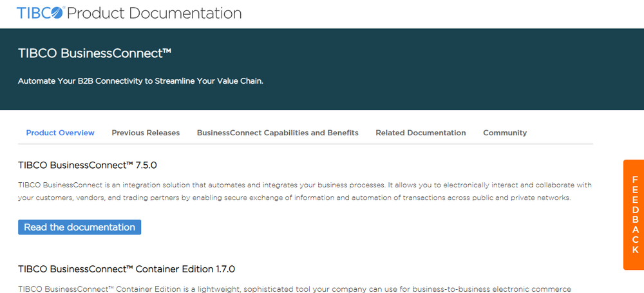Click the paragraph starting 'TIBCO BusinessConnect is an integration solution'
Image resolution: width=644 pixels, height=293 pixels.
[305, 191]
